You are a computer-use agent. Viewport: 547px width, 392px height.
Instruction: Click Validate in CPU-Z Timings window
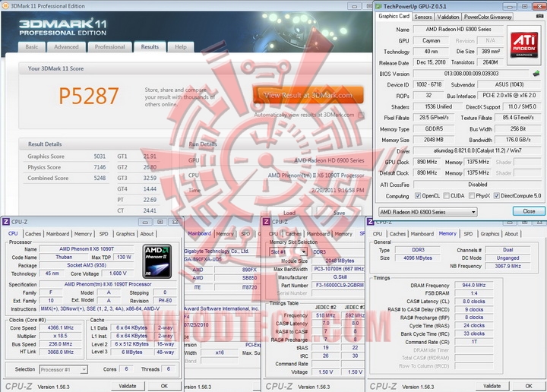click(492, 386)
